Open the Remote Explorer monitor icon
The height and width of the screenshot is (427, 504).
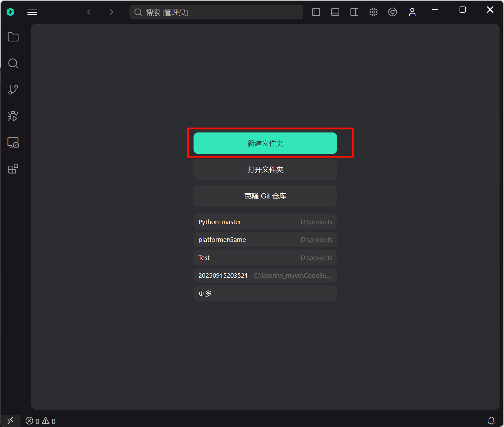(x=13, y=142)
